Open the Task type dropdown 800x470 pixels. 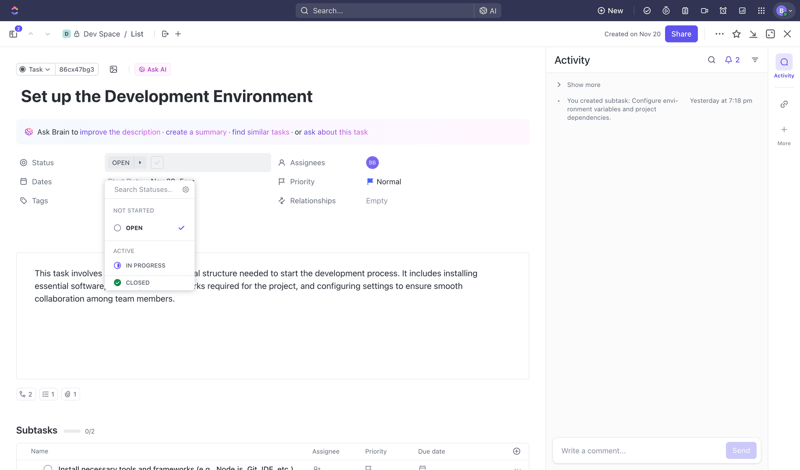click(x=35, y=69)
